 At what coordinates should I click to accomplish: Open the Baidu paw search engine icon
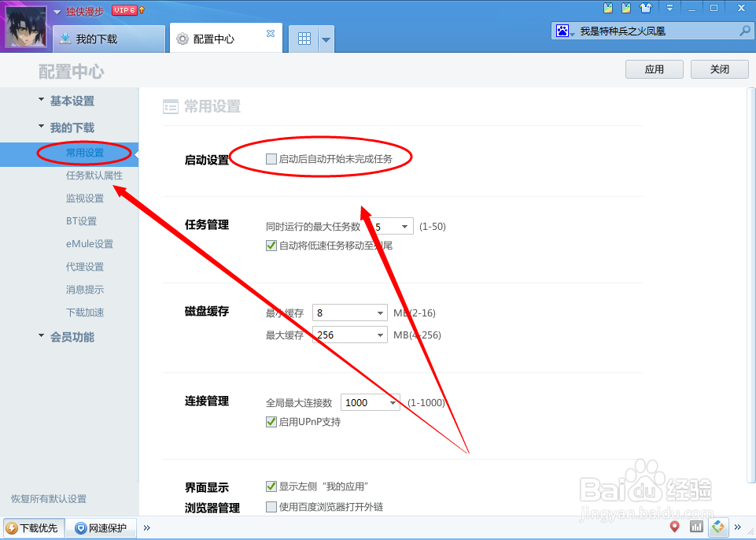(x=562, y=30)
